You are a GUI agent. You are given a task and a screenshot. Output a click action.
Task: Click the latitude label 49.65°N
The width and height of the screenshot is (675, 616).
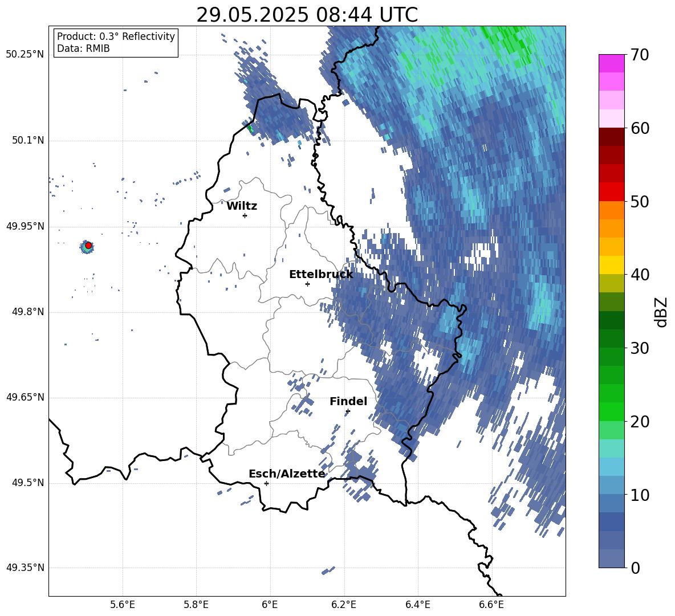25,397
